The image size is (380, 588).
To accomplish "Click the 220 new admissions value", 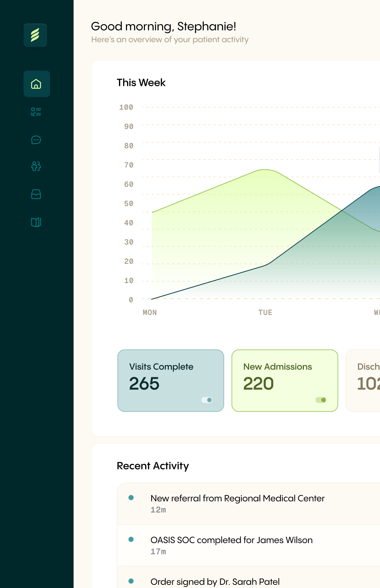I will (259, 384).
